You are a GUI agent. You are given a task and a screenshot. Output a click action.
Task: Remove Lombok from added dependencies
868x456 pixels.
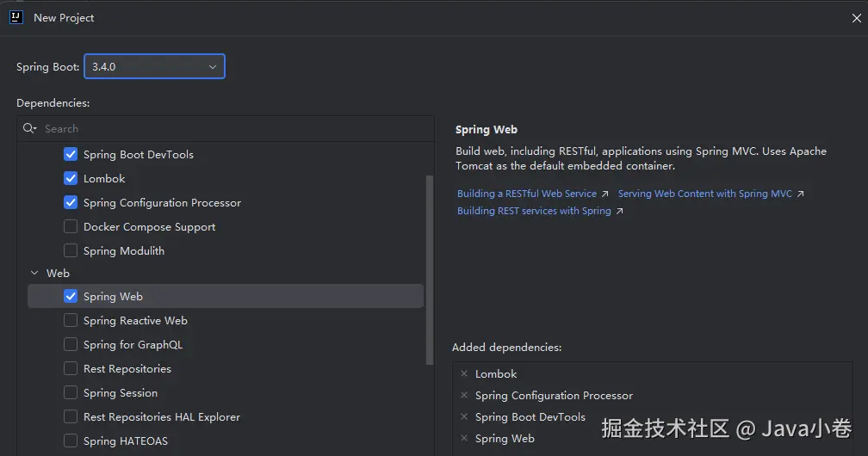click(x=464, y=373)
